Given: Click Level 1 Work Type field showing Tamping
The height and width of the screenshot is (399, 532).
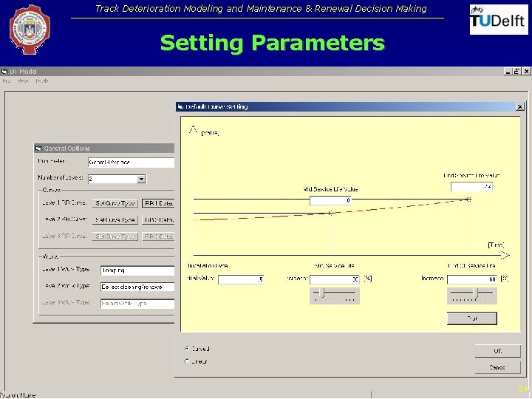Looking at the screenshot, I should (x=137, y=270).
